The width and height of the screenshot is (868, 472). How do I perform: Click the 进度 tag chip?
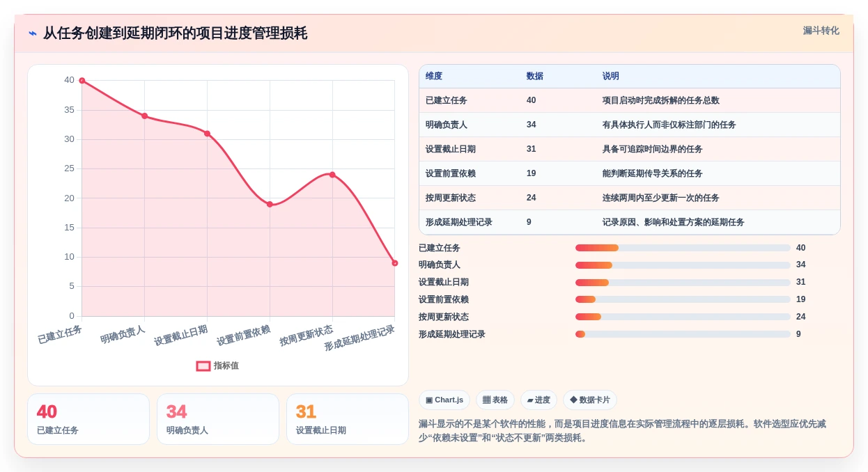(538, 400)
